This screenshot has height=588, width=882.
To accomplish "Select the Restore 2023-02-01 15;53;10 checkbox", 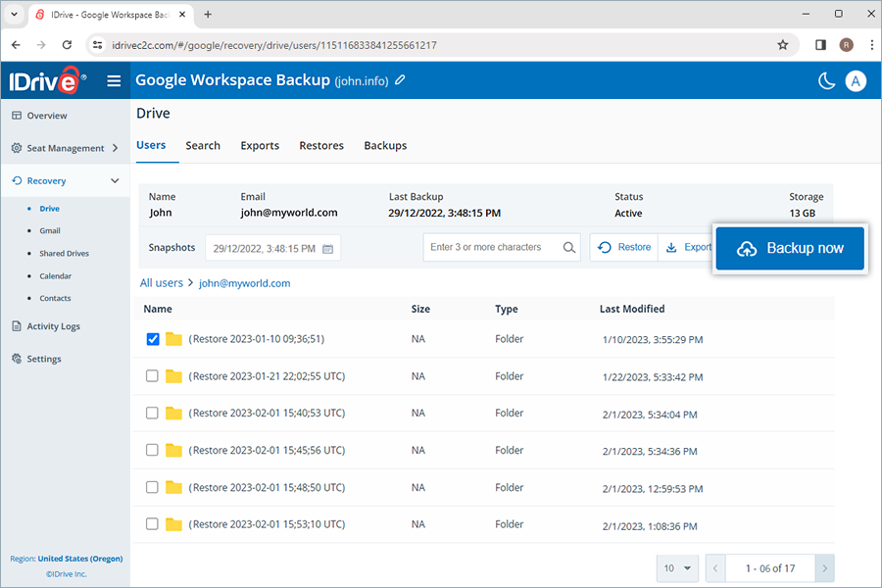I will pyautogui.click(x=152, y=524).
